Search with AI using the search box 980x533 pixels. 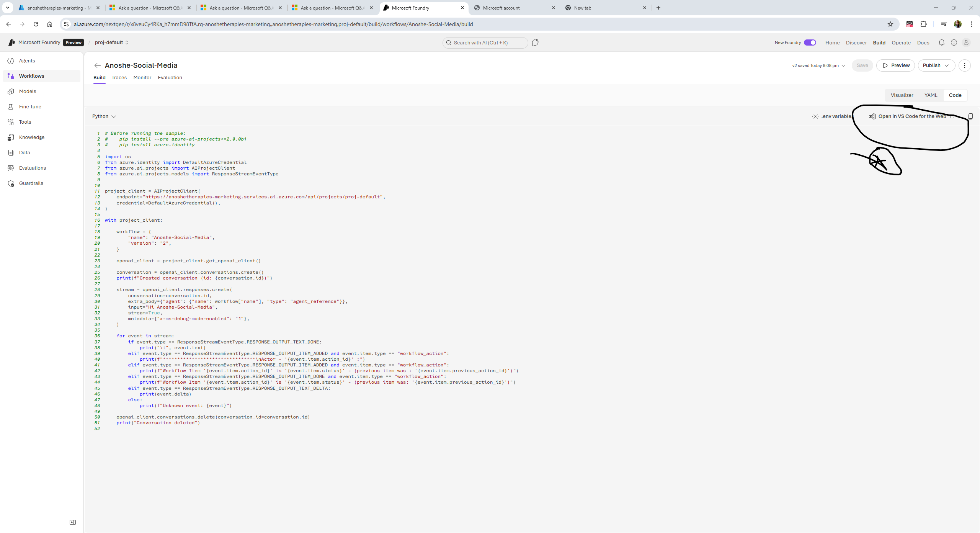pos(485,43)
